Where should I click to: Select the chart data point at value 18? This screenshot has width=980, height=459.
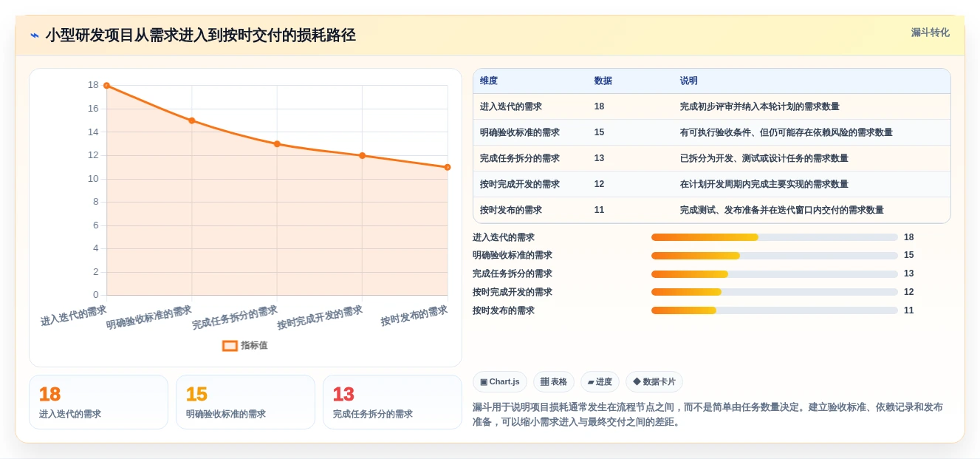tap(106, 86)
